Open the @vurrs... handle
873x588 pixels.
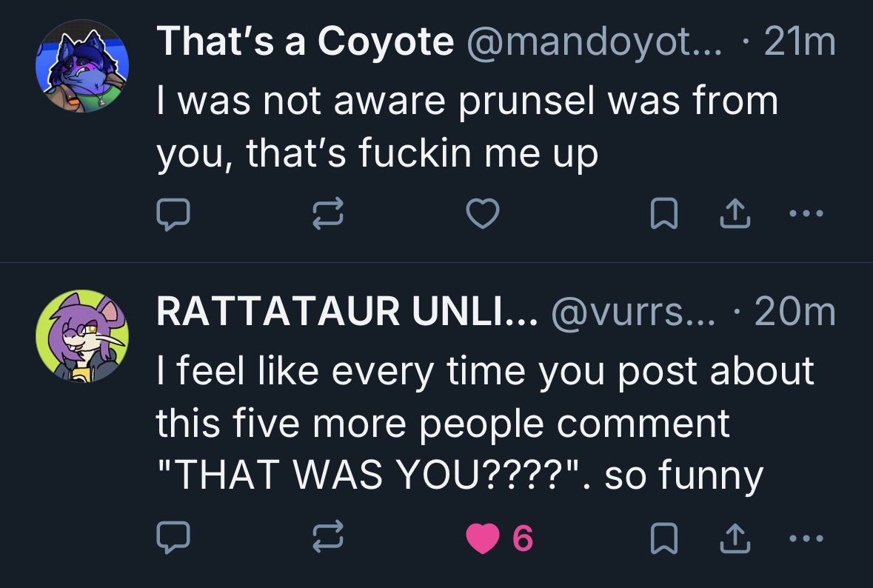pyautogui.click(x=632, y=313)
